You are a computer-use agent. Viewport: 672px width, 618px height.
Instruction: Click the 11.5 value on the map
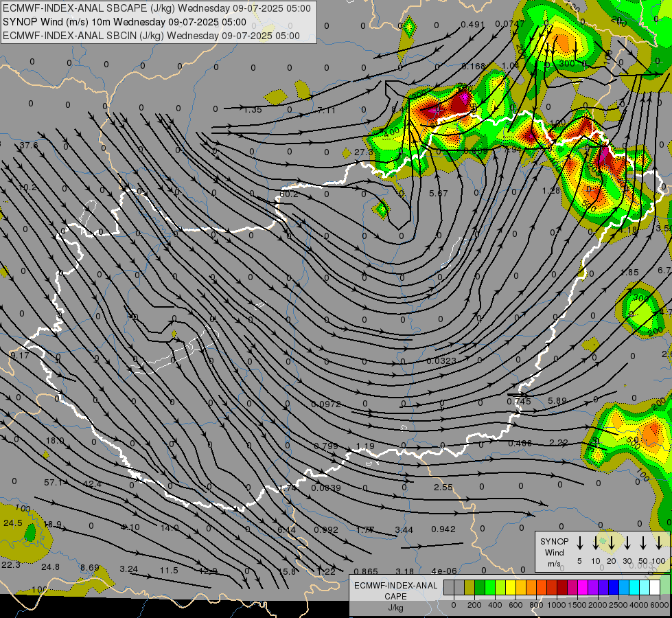point(169,571)
